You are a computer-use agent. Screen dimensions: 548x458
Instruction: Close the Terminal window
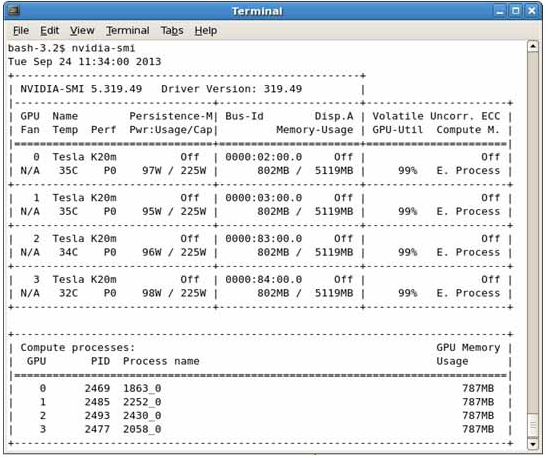point(532,11)
